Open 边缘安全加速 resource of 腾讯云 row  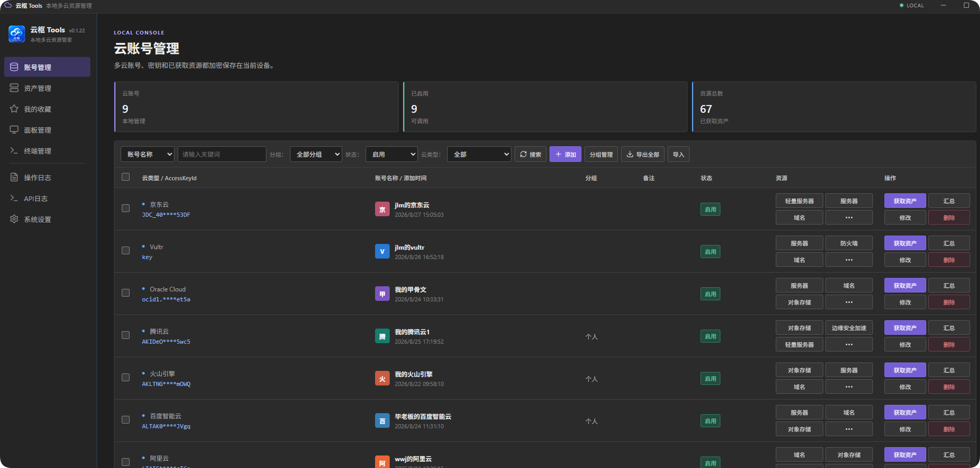click(x=849, y=327)
